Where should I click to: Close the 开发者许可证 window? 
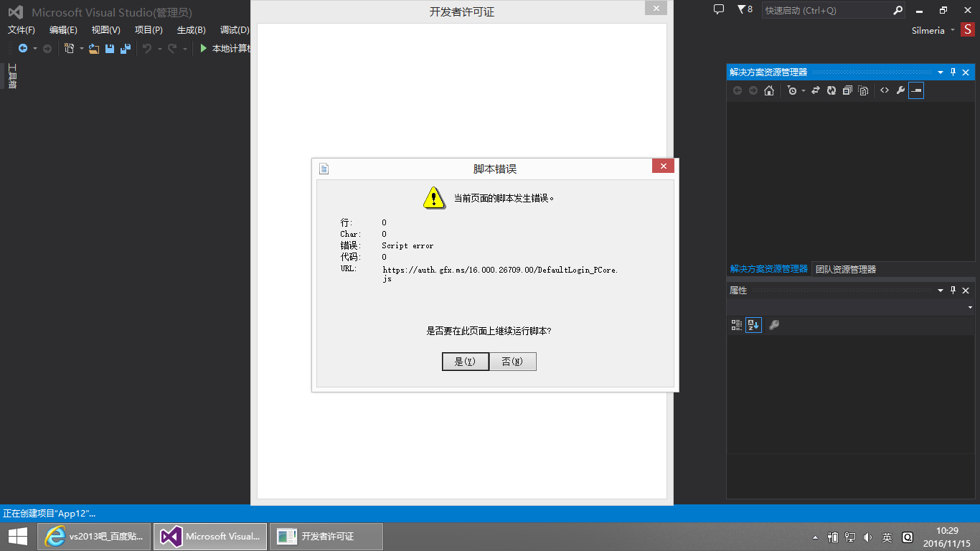point(656,7)
